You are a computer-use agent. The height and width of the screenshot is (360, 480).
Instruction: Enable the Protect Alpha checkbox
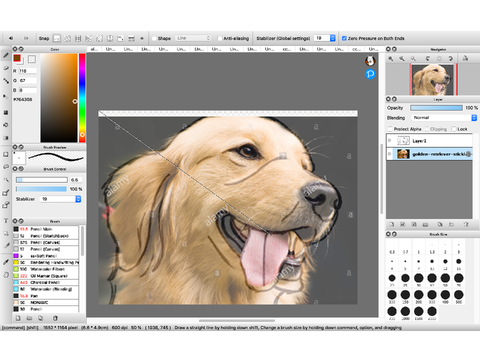(390, 129)
